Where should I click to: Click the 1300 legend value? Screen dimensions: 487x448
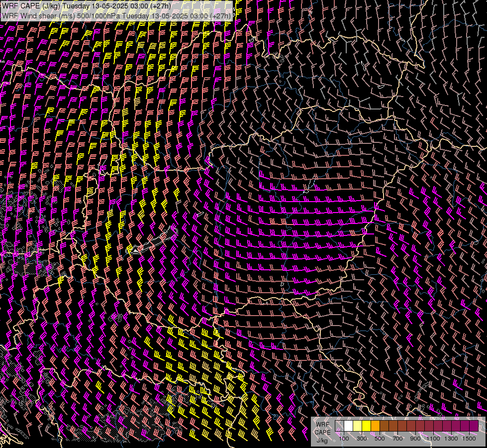coord(451,439)
